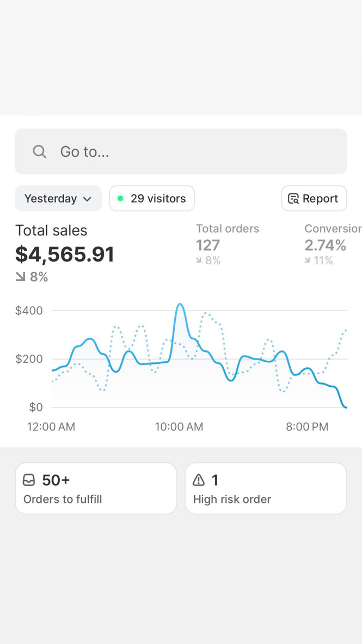The width and height of the screenshot is (362, 644).
Task: Click the 127 total orders value
Action: tap(208, 245)
